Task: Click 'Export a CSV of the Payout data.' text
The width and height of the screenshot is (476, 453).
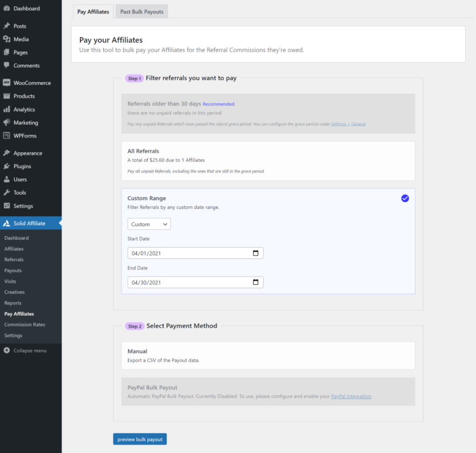Action: pyautogui.click(x=163, y=360)
